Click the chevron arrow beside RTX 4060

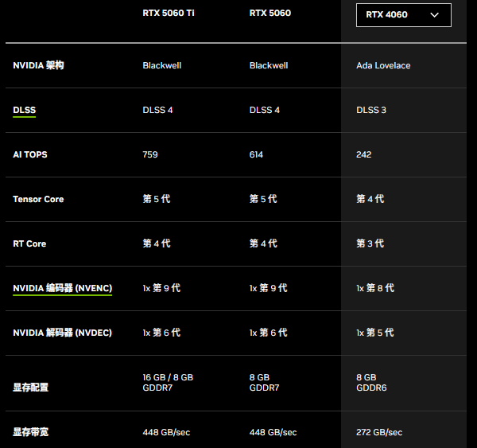click(x=434, y=14)
